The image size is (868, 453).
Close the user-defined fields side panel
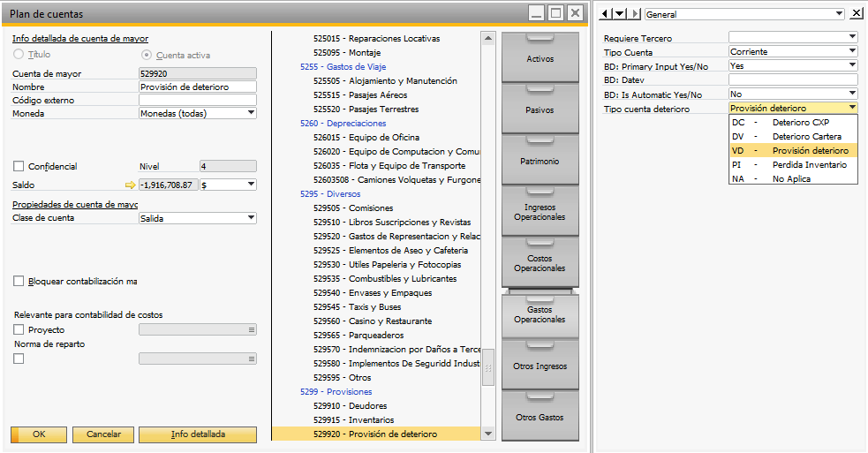[x=857, y=14]
